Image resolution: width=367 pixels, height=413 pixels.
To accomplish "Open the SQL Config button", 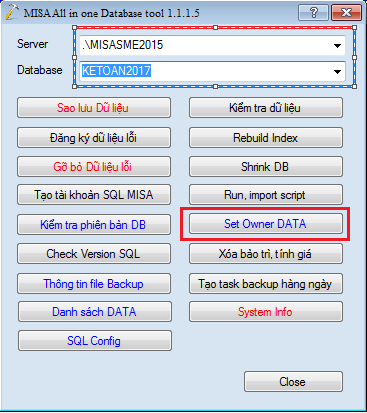I will pos(95,341).
